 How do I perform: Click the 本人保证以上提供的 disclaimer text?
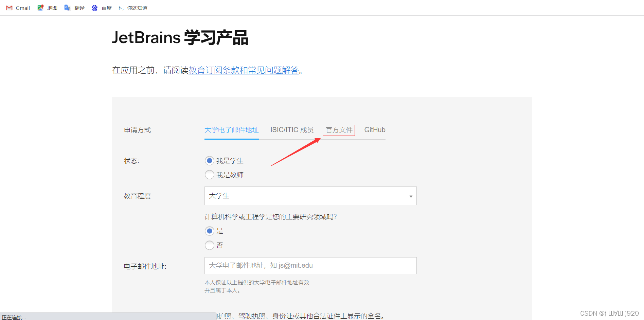pos(257,286)
